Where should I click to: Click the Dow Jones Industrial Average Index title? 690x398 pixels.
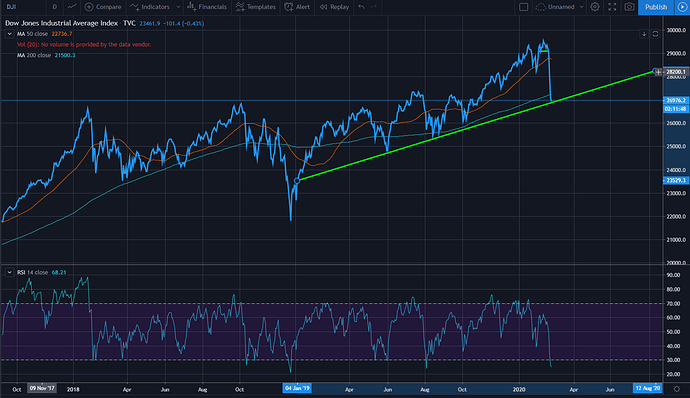click(62, 23)
